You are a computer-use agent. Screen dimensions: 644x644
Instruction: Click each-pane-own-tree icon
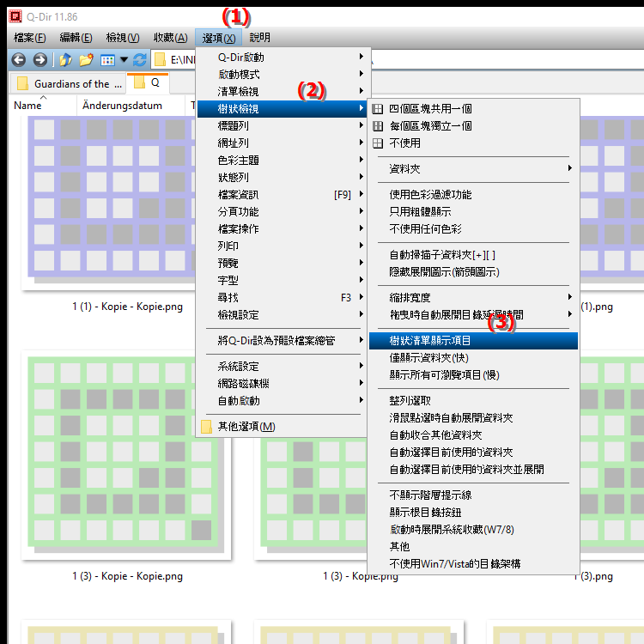pyautogui.click(x=378, y=126)
